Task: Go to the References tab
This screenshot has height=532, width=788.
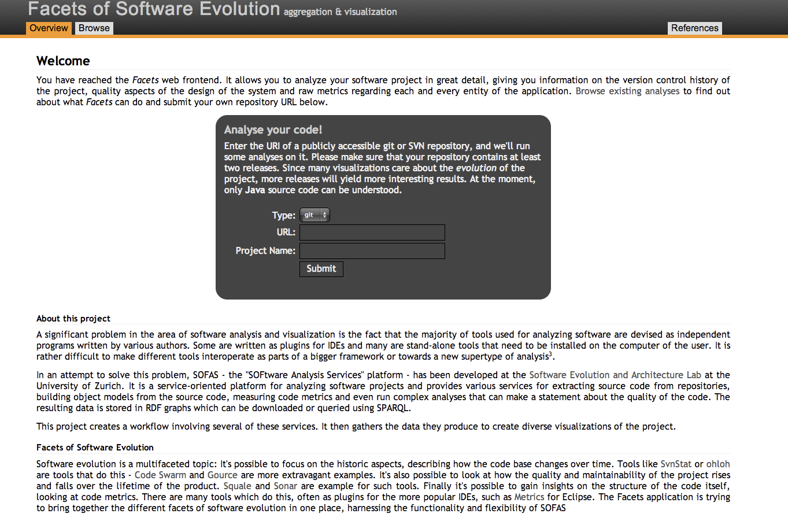Action: tap(694, 28)
